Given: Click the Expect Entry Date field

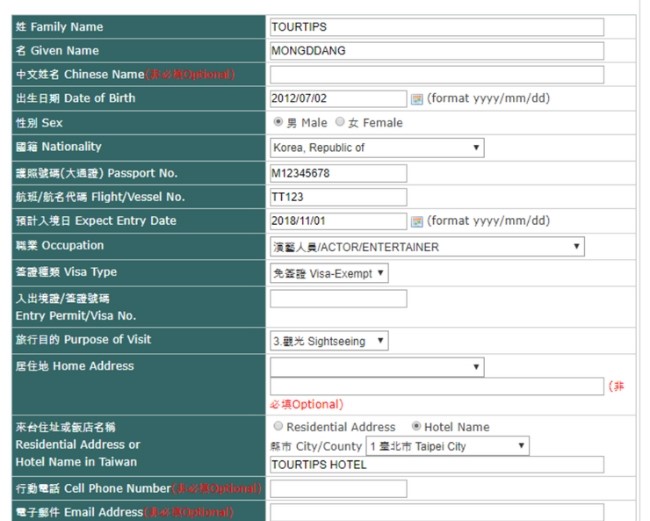Looking at the screenshot, I should 338,221.
